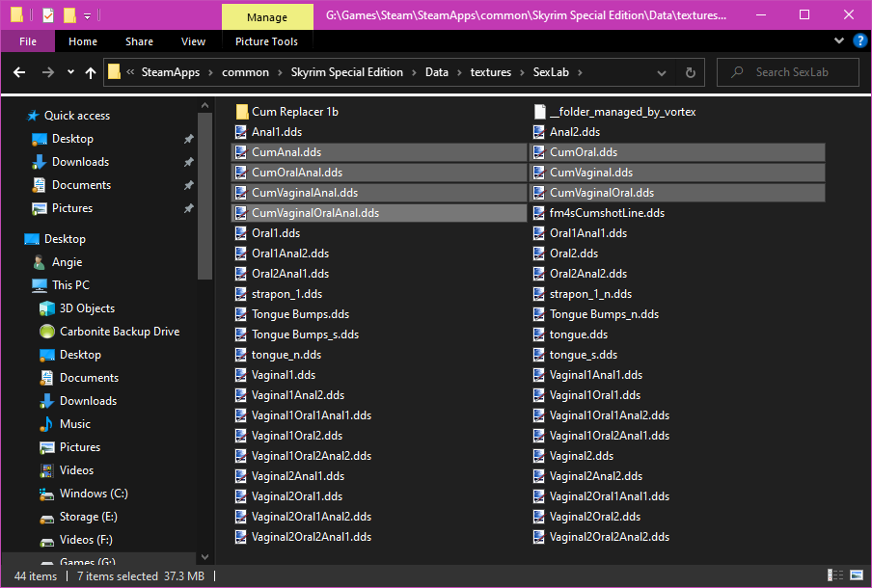Click the navigation pane scroll down arrow
The image size is (872, 588).
click(x=204, y=557)
